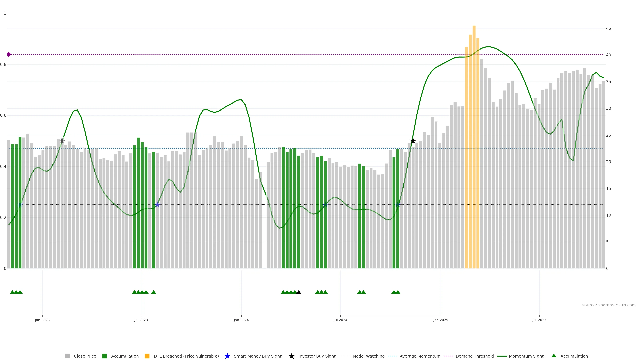The height and width of the screenshot is (362, 644).
Task: Click the black star icon in legend
Action: pyautogui.click(x=291, y=356)
